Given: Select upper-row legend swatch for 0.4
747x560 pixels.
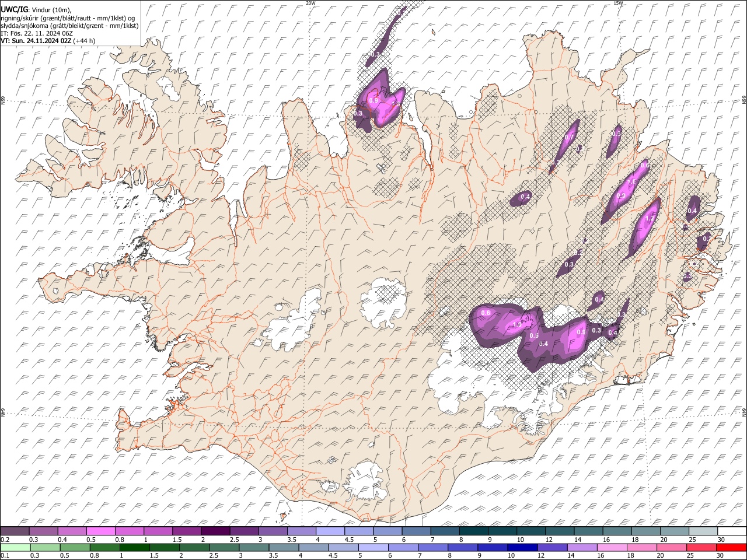Looking at the screenshot, I should click(72, 531).
